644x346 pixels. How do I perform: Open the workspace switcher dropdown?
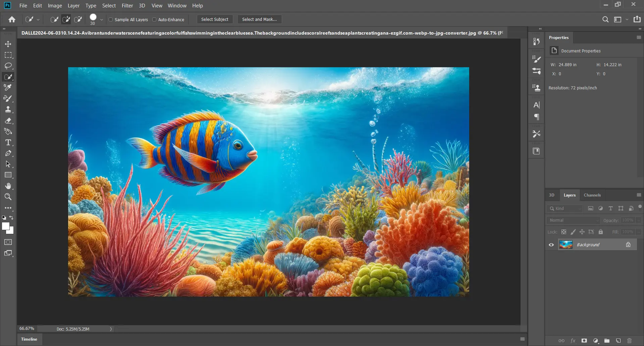(627, 19)
